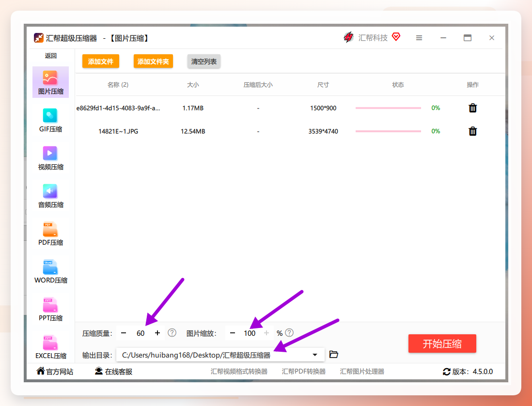Viewport: 532px width, 406px height.
Task: Click the 操作 column header
Action: [472, 84]
